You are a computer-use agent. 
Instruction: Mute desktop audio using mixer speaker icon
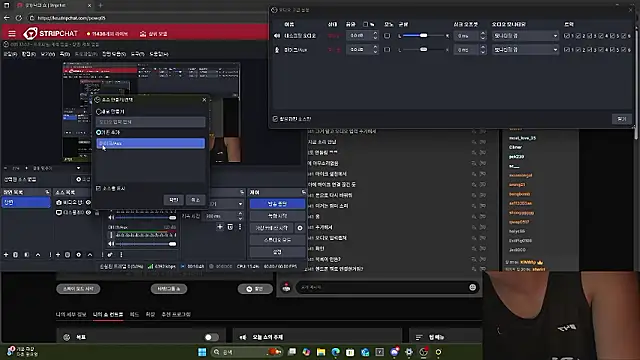[111, 218]
